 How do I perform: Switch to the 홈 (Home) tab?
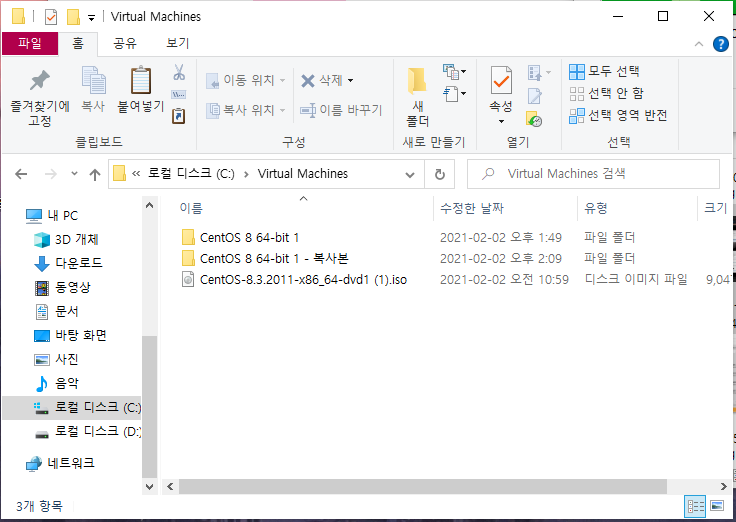click(x=77, y=43)
